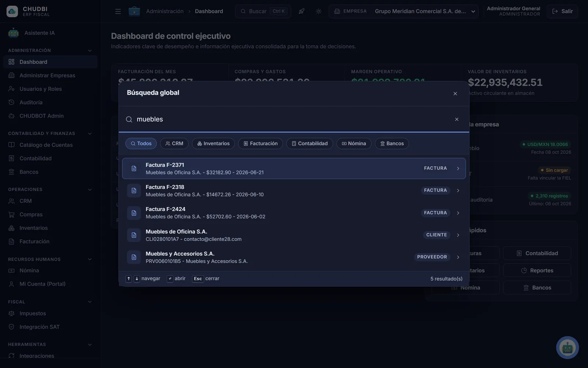Filter results by Bancos chip

point(392,144)
